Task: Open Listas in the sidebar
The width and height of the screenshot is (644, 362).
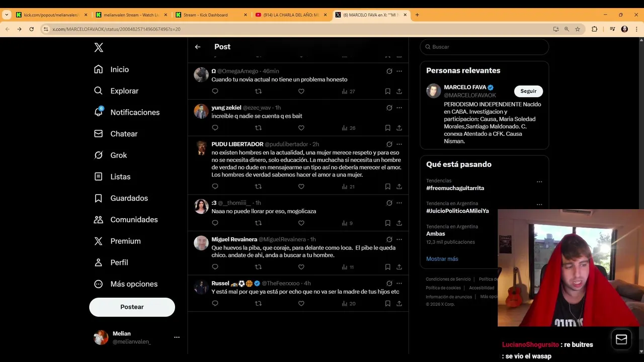Action: (112, 177)
